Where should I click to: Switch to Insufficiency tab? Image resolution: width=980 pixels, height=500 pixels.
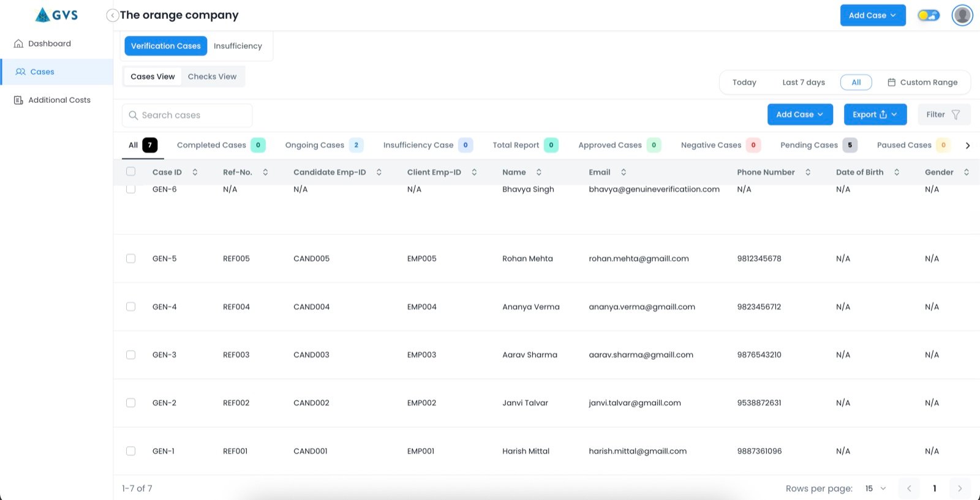coord(238,46)
